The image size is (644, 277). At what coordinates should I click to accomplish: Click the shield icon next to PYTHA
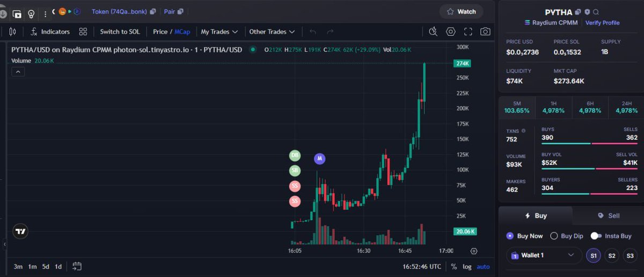coord(588,12)
